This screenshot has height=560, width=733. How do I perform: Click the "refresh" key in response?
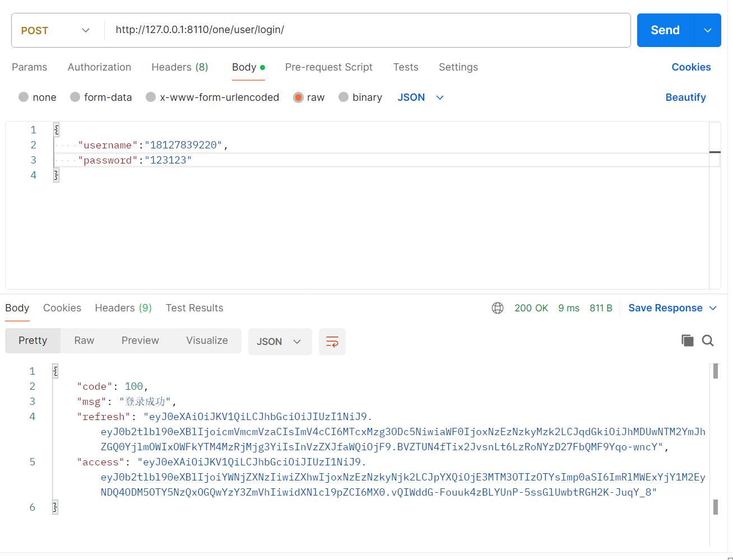point(104,417)
